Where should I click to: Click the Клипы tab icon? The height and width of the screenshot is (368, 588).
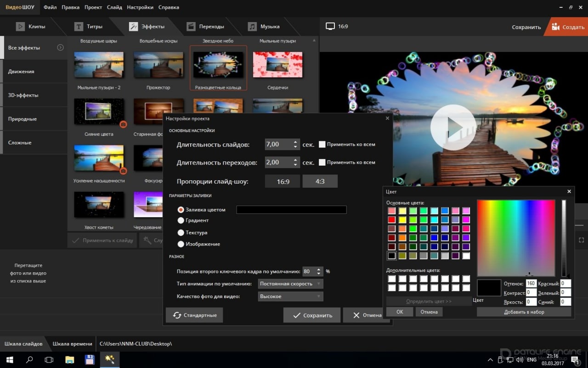(x=20, y=27)
